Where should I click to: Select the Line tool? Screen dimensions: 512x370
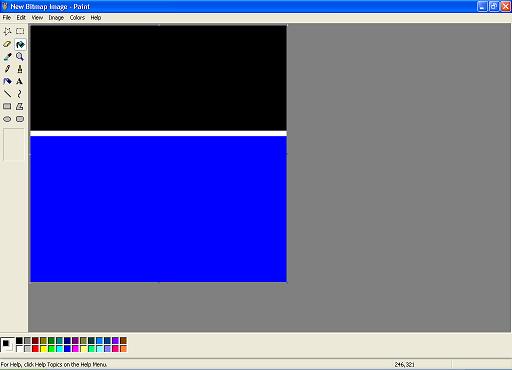(7, 94)
